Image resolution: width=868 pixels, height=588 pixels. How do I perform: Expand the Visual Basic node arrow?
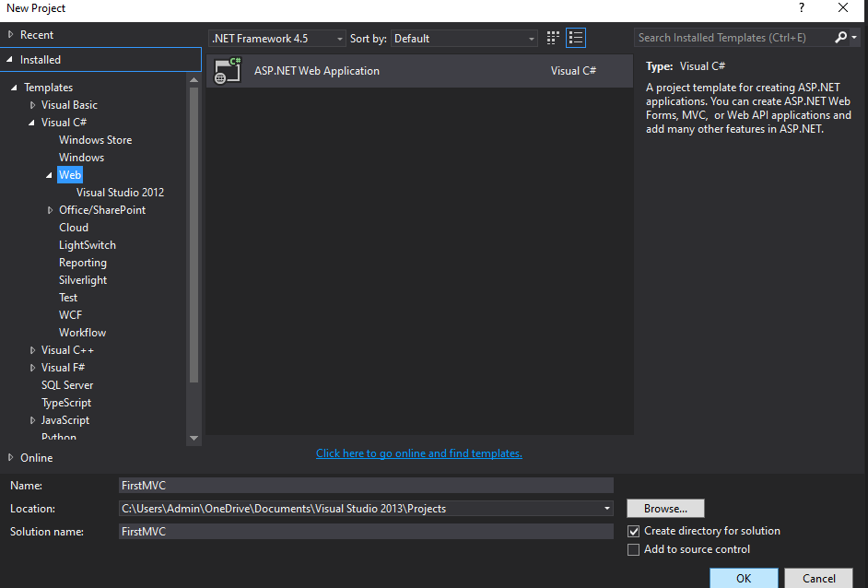[32, 105]
